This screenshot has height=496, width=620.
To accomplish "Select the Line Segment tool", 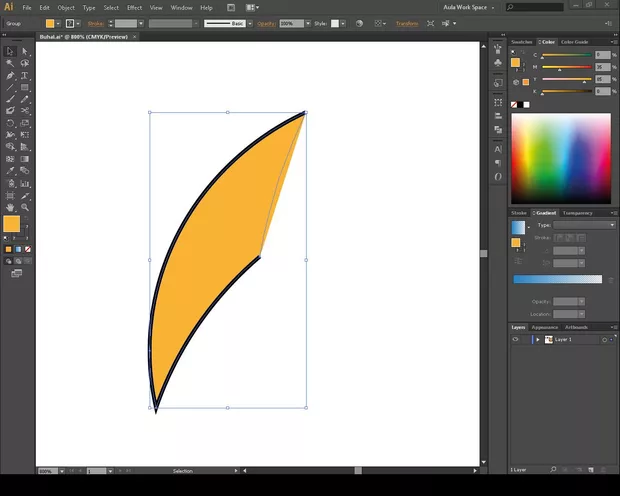I will coord(10,87).
